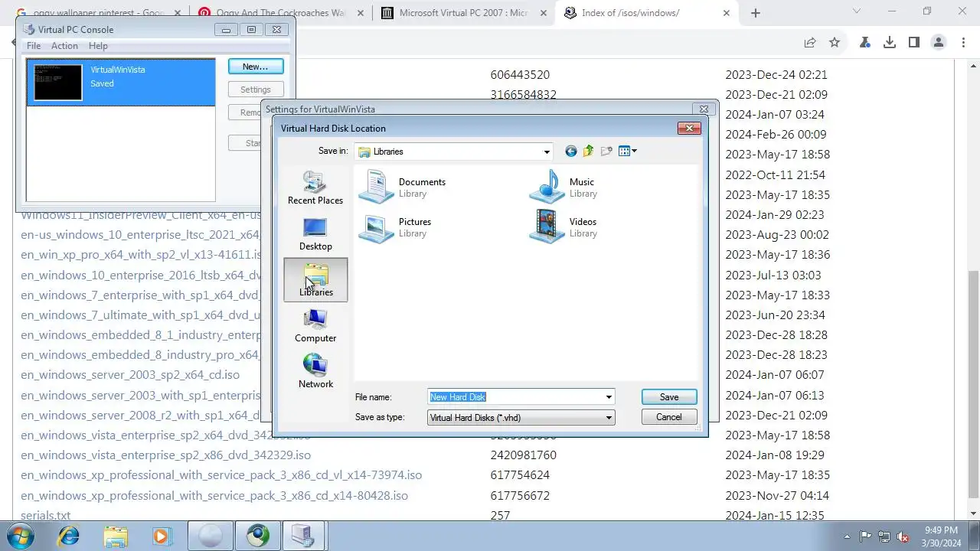Open en_windows_xp_professional x14-73974.iso link

tap(221, 475)
